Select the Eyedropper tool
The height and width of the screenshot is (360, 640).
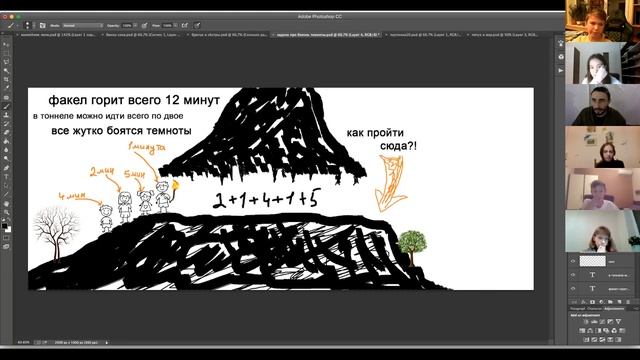point(6,87)
